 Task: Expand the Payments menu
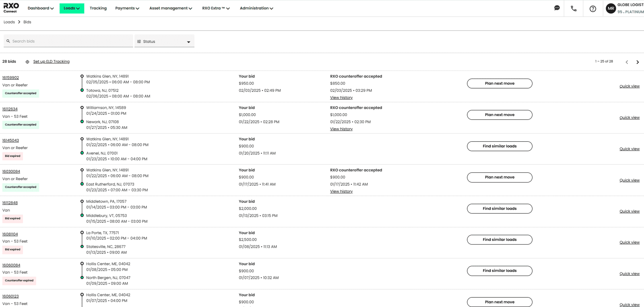[x=127, y=8]
